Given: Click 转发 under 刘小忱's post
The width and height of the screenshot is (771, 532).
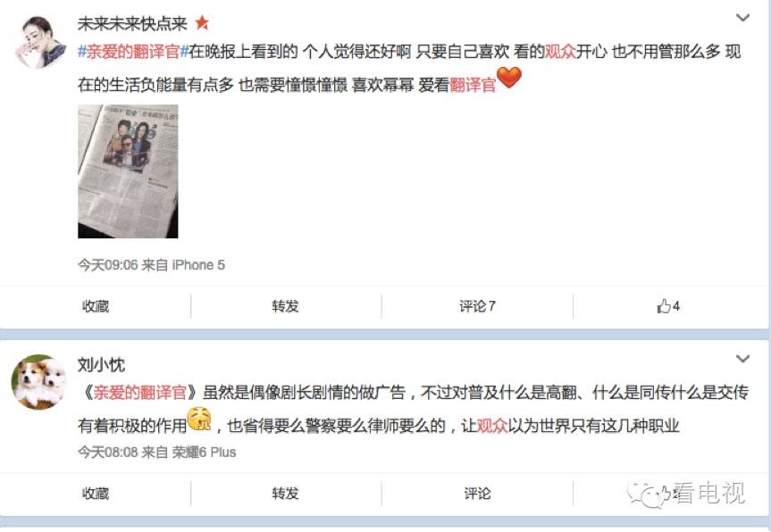Looking at the screenshot, I should point(286,493).
